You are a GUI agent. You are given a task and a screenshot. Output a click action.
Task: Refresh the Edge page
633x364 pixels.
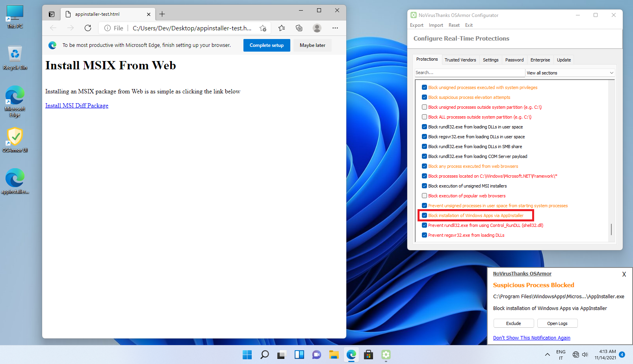tap(88, 28)
